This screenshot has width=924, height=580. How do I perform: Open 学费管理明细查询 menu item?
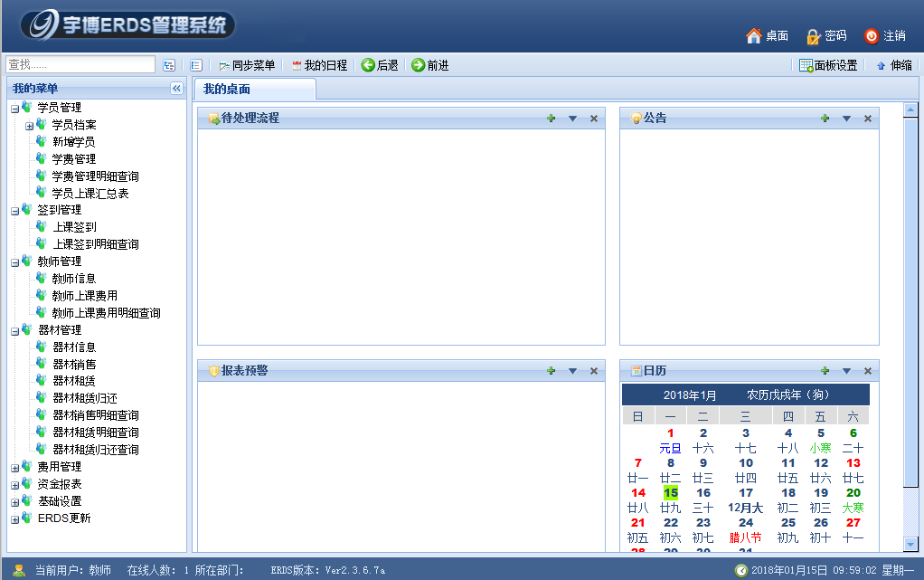coord(95,176)
